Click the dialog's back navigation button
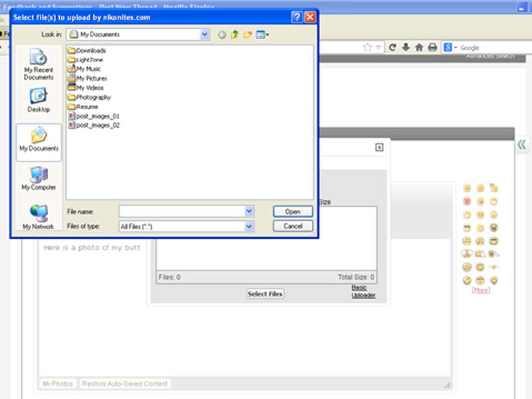 [222, 35]
